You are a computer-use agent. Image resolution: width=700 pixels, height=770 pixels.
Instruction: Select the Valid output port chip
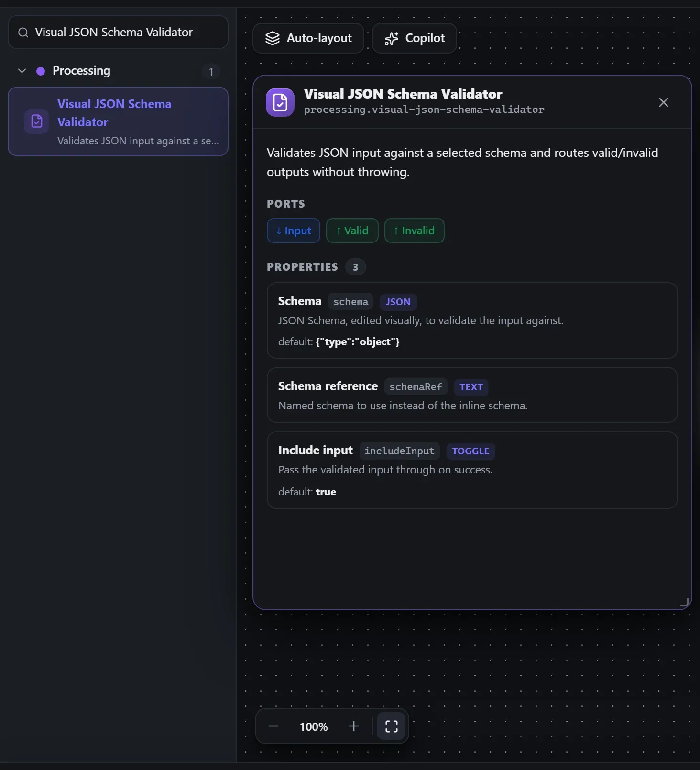tap(352, 231)
